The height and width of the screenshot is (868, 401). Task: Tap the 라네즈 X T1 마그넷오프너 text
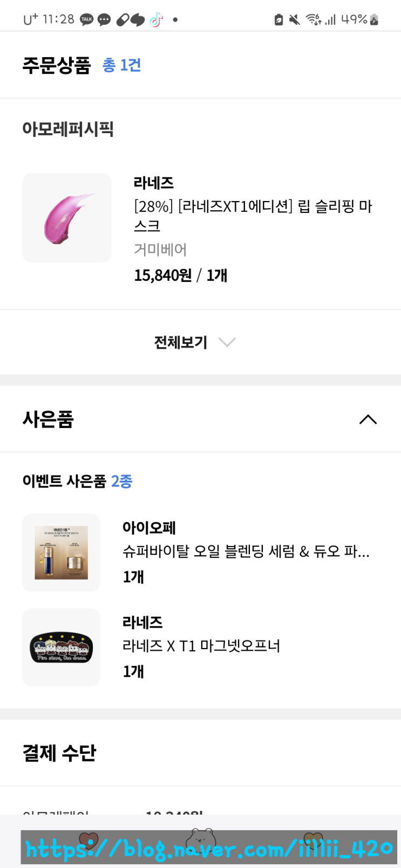tap(201, 646)
